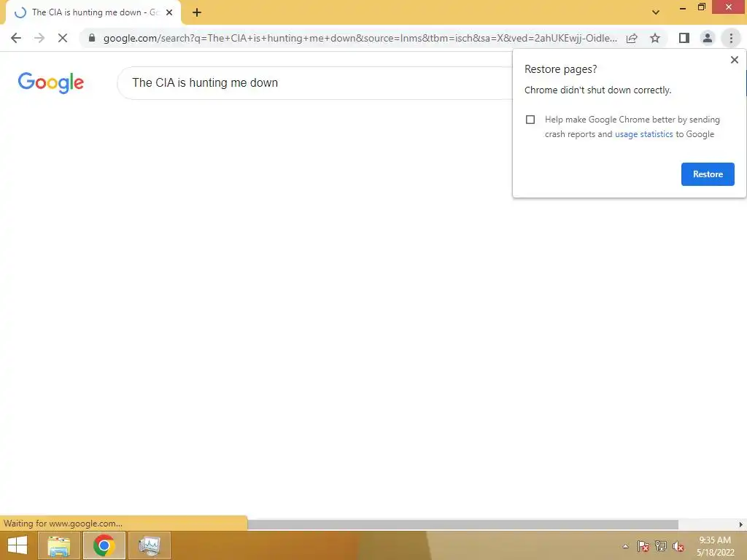Close the 'CIA is hunting me down' tab

[169, 13]
